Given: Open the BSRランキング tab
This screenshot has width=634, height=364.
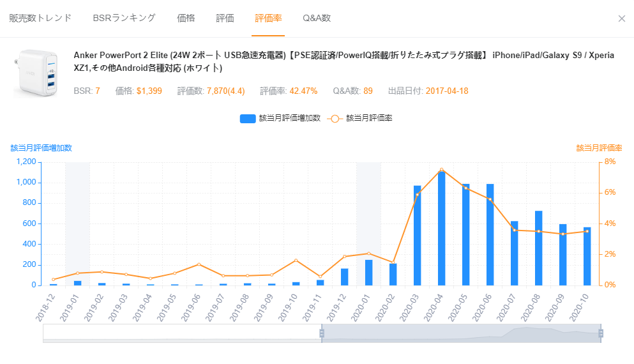Looking at the screenshot, I should point(124,18).
